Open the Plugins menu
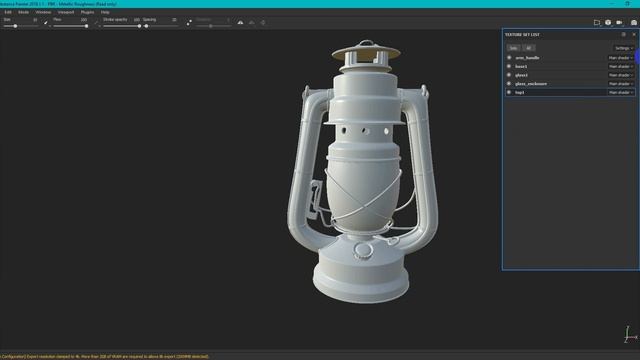This screenshot has height=360, width=640. coord(87,12)
